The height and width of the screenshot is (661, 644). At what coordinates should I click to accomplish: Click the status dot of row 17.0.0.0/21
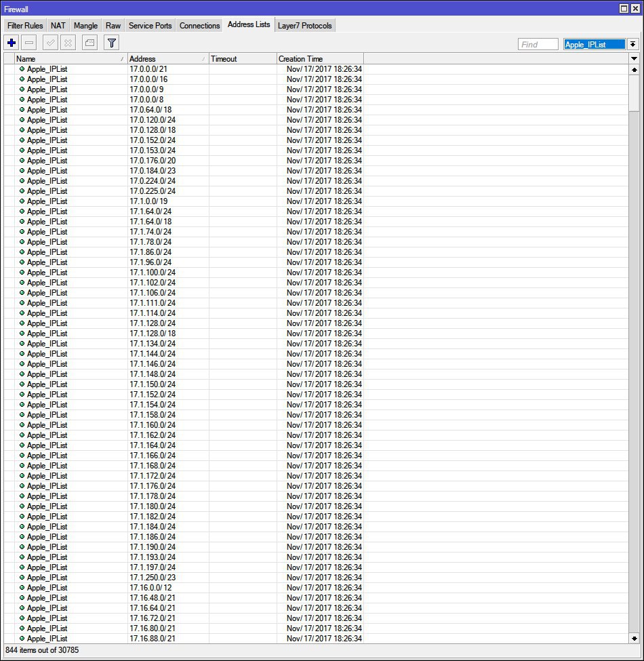tap(22, 68)
